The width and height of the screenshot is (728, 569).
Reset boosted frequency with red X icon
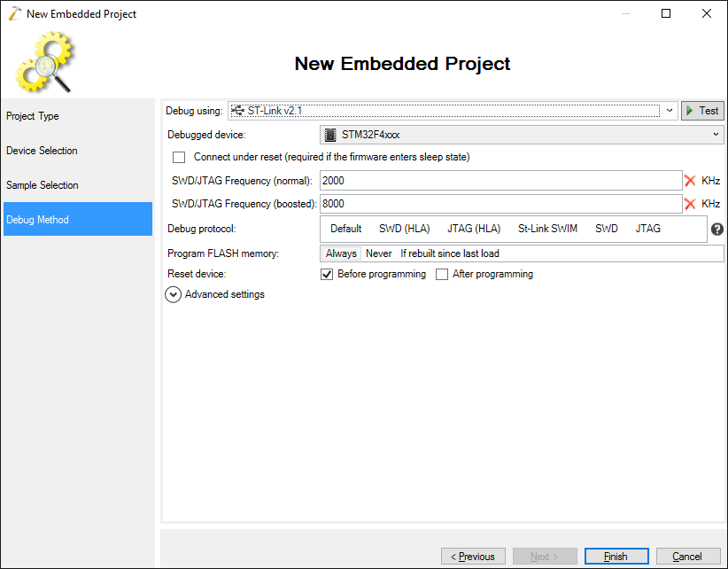tap(690, 204)
